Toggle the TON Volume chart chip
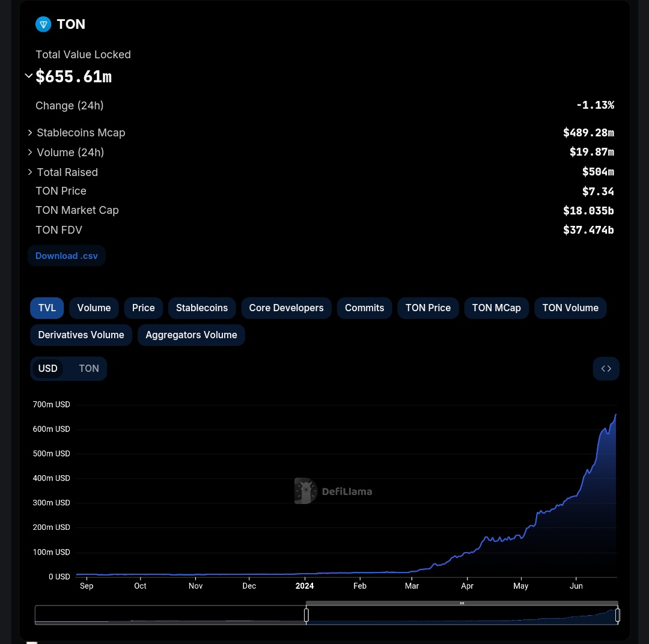Viewport: 649px width, 644px height. pos(570,308)
